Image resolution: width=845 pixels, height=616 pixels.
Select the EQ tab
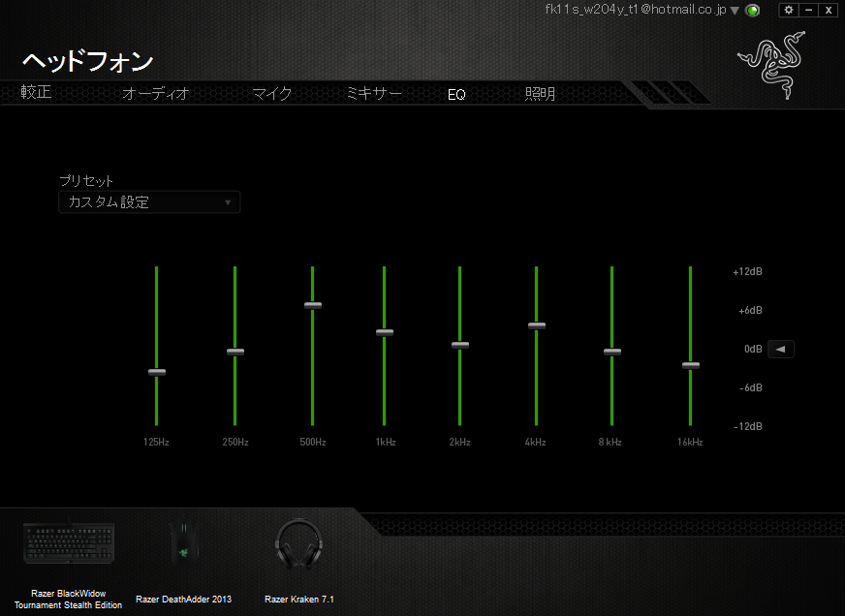click(x=456, y=95)
